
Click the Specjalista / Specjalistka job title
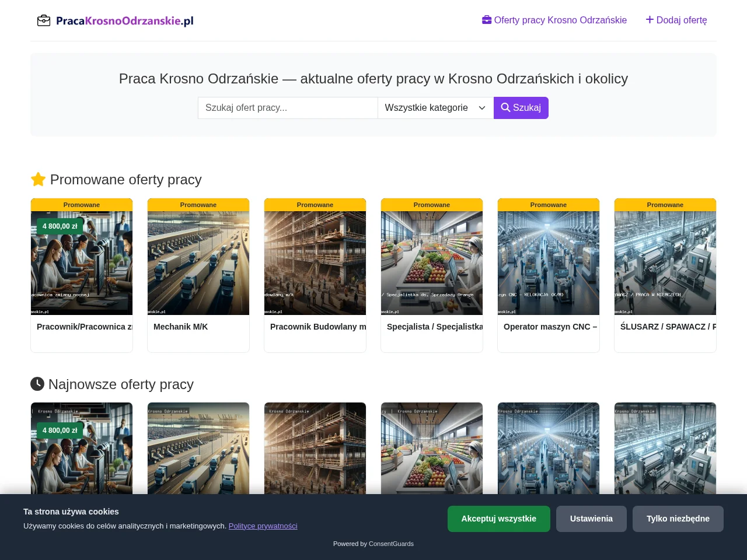(x=435, y=327)
